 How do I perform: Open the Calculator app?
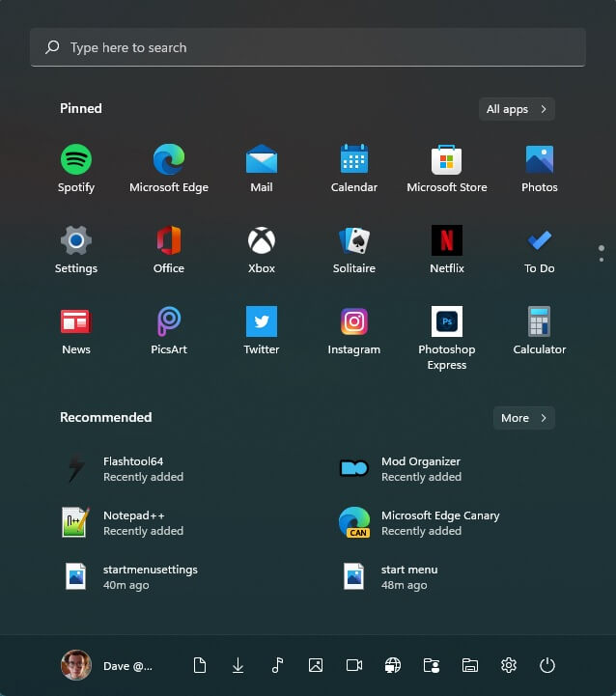(x=539, y=330)
